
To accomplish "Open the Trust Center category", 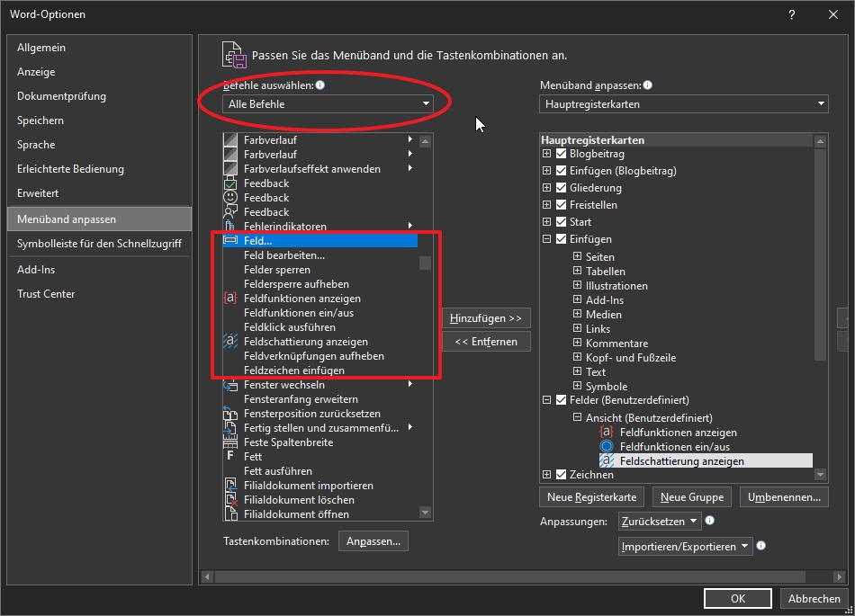I will coord(99,293).
